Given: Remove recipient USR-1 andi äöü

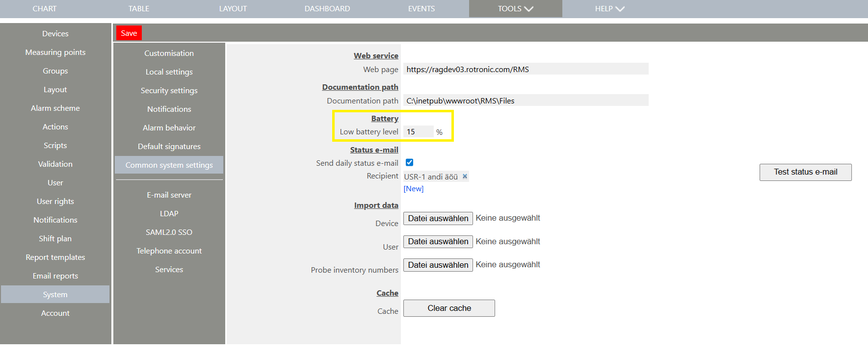Looking at the screenshot, I should (465, 176).
